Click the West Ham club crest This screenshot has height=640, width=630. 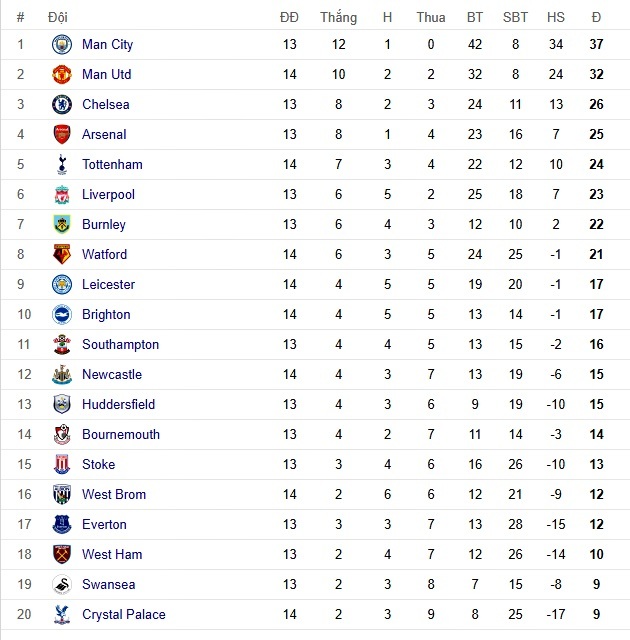coord(62,555)
